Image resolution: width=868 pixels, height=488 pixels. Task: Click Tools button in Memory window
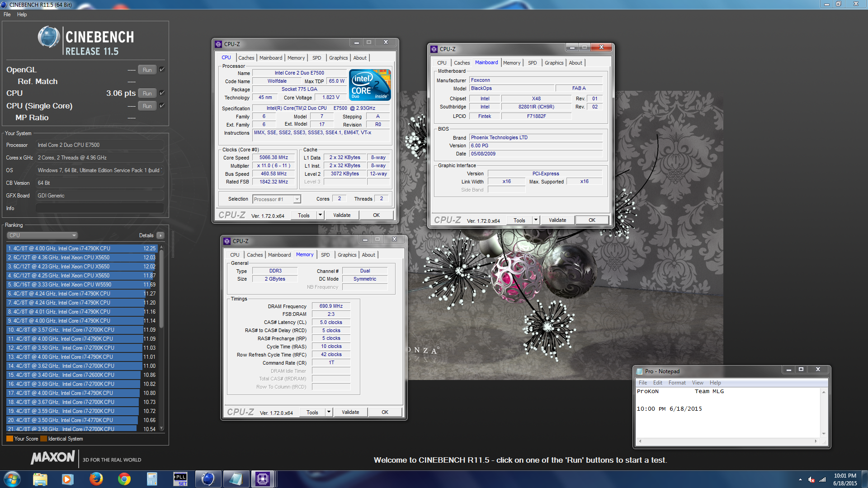(x=312, y=412)
